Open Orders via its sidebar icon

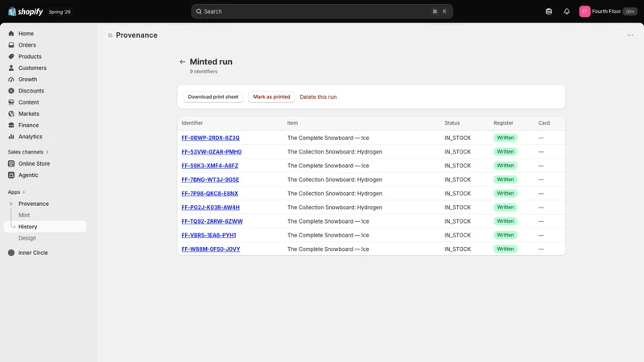pyautogui.click(x=11, y=45)
